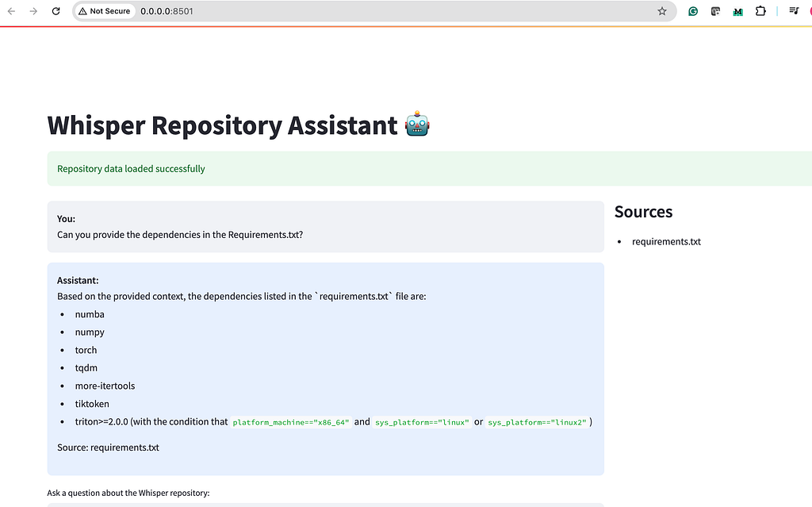
Task: Select the 'triton>=2.0.0' text
Action: point(101,421)
